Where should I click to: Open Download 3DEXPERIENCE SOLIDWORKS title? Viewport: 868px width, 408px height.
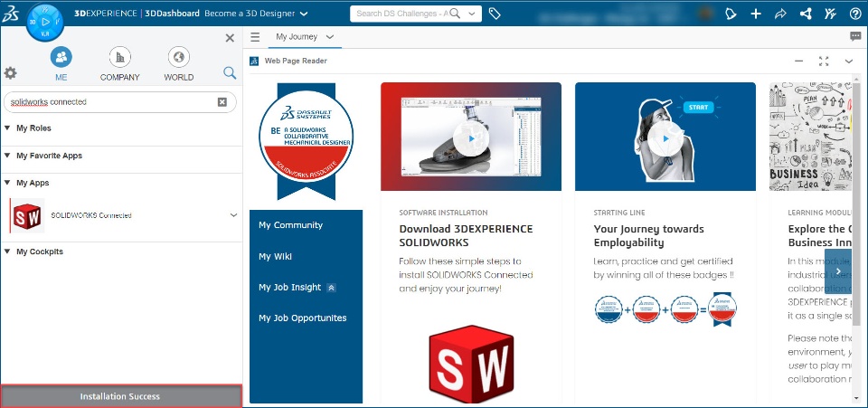click(467, 236)
